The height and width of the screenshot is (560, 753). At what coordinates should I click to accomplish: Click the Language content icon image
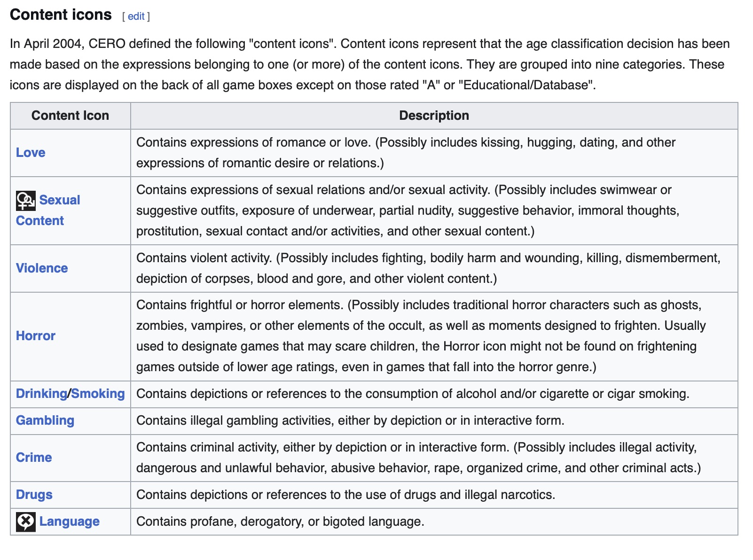tap(26, 522)
